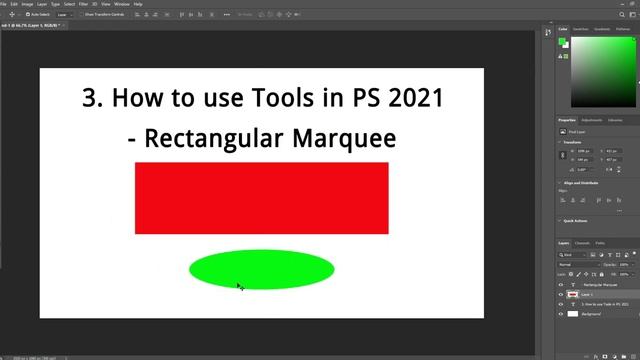Viewport: 640px width, 360px height.
Task: Create a new layer icon
Action: coord(633,357)
